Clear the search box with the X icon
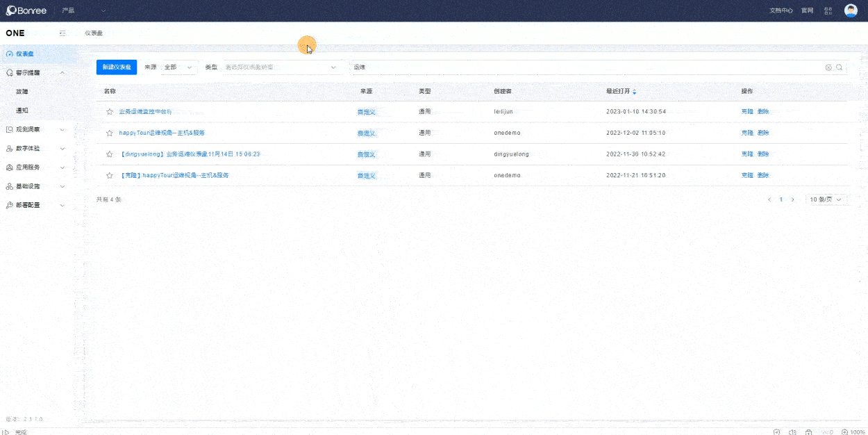This screenshot has width=868, height=435. (828, 67)
